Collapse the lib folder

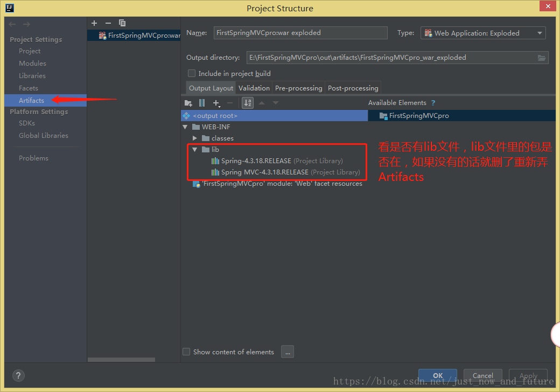[x=194, y=150]
